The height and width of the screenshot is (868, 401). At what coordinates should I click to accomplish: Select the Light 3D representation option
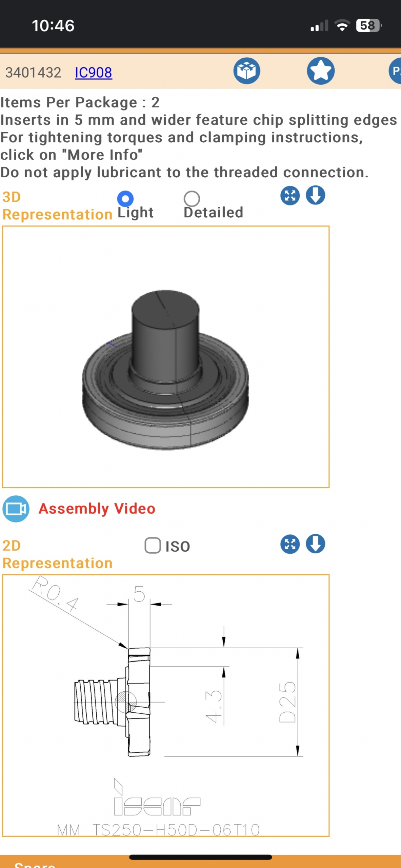[x=125, y=199]
